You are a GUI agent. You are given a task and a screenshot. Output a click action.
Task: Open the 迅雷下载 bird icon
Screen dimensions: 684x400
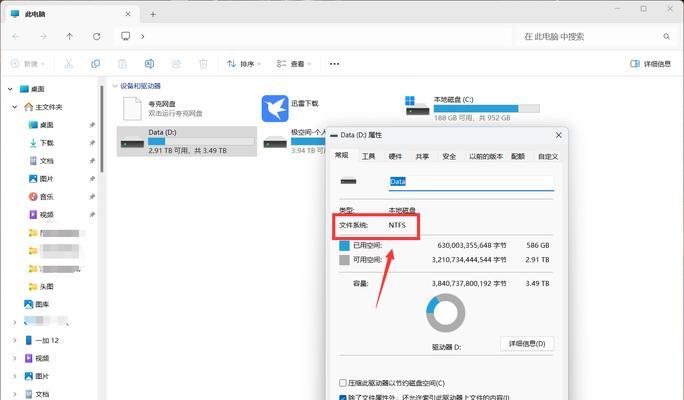point(275,109)
